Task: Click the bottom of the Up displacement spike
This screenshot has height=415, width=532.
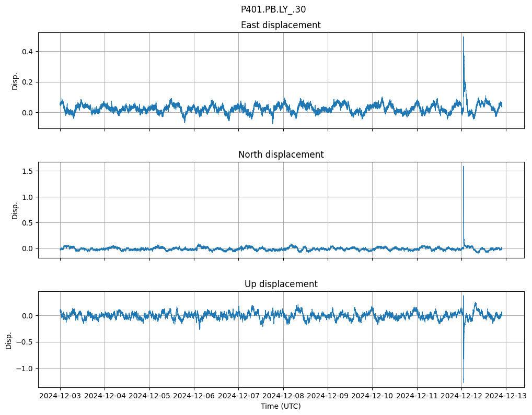Action: click(463, 383)
